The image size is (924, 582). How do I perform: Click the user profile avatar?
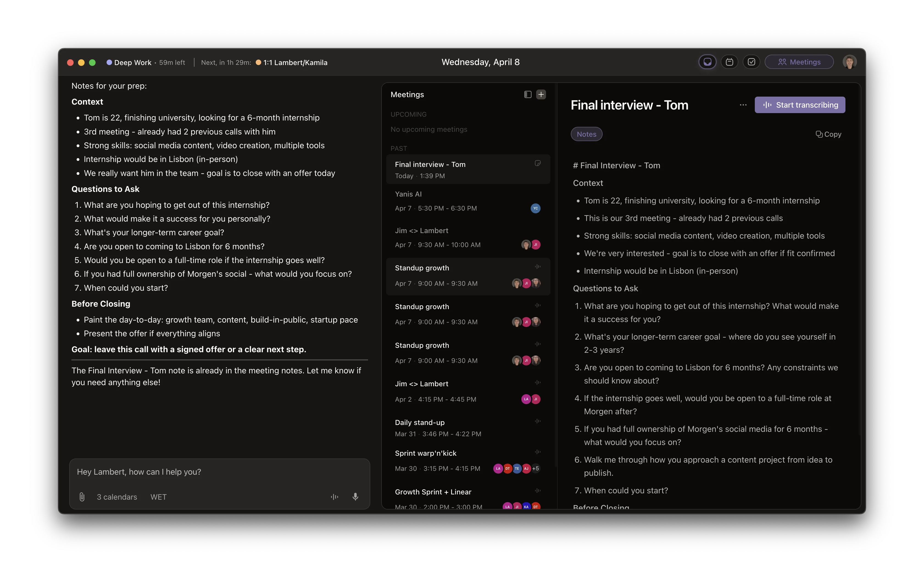click(x=849, y=62)
